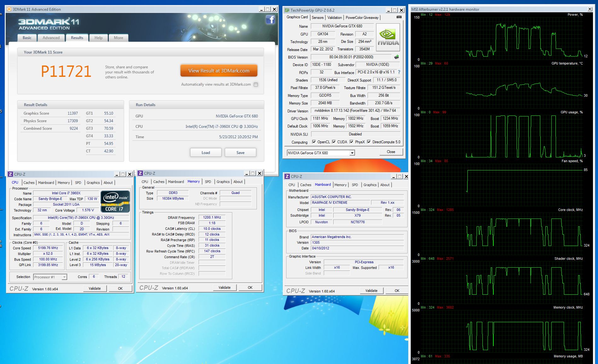Open the PowerColor Giveaway tab
598x364 pixels.
pyautogui.click(x=362, y=18)
